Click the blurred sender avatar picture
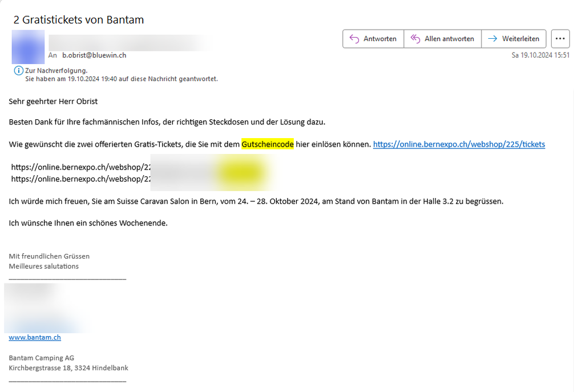Viewport: 574px width, 392px height. coord(28,47)
